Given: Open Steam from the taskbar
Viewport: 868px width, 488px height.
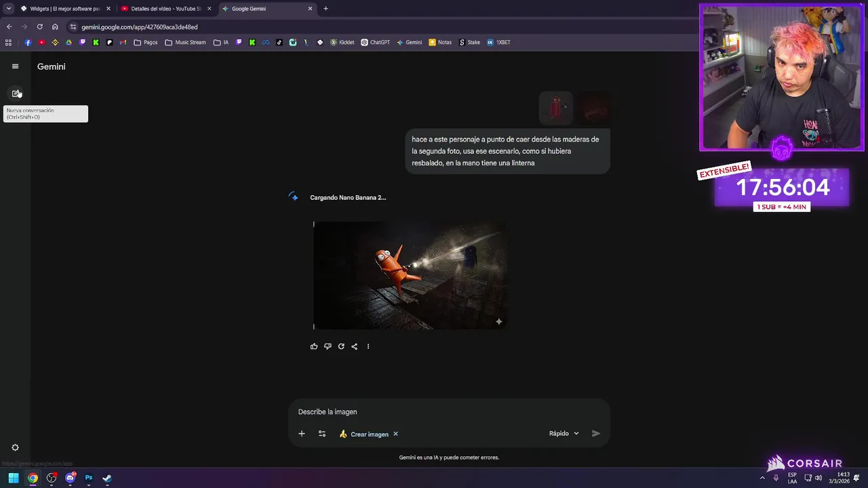Looking at the screenshot, I should (x=107, y=478).
